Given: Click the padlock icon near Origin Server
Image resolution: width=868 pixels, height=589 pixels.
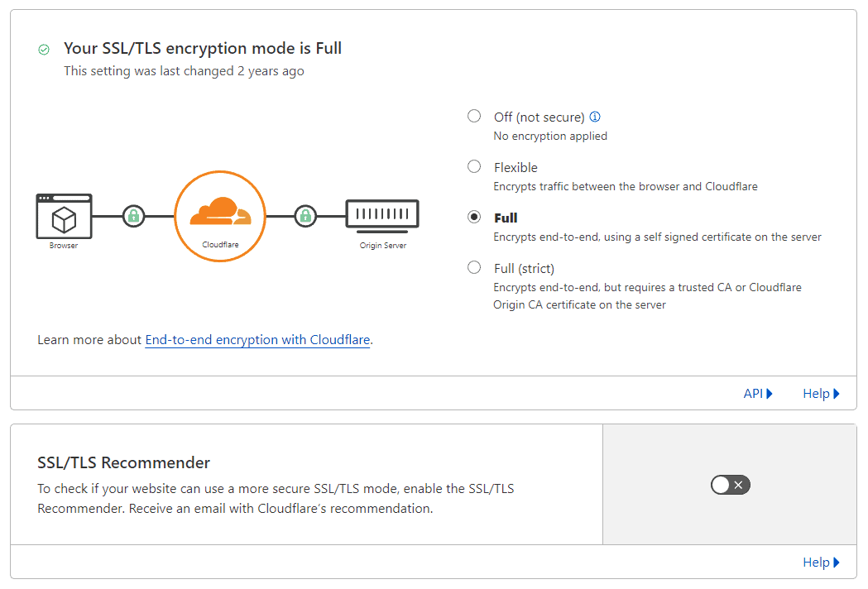Looking at the screenshot, I should click(x=307, y=216).
